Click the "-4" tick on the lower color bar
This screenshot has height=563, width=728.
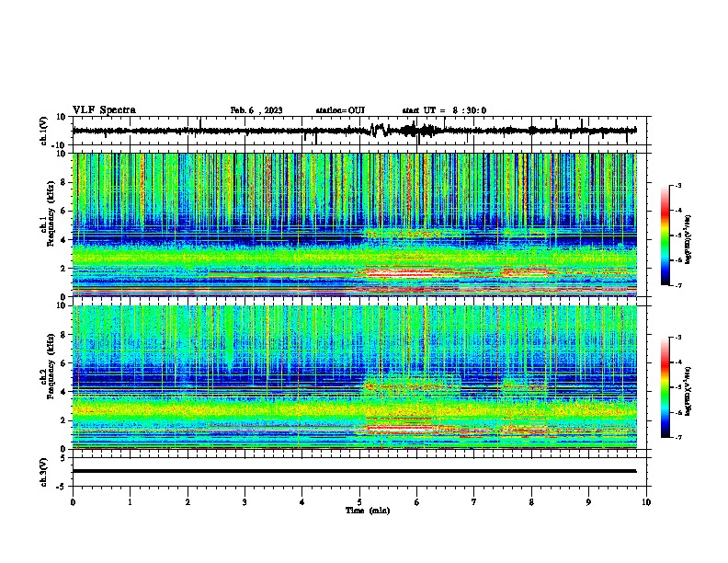coord(677,362)
